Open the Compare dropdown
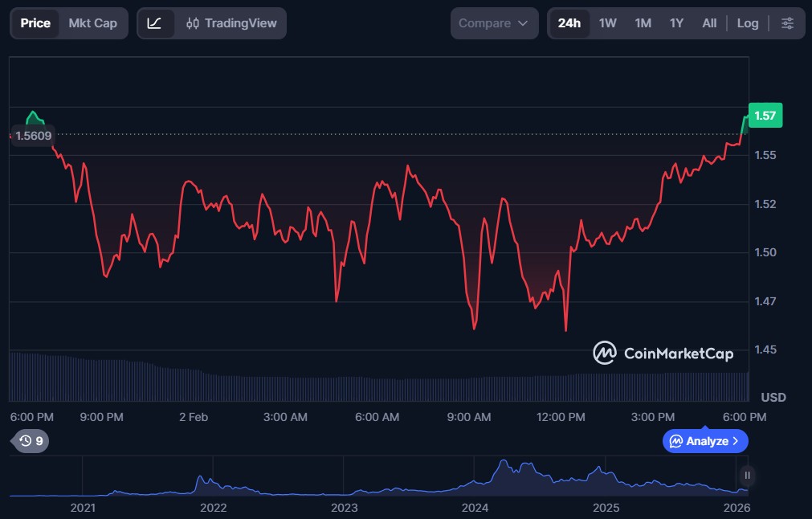Image resolution: width=812 pixels, height=519 pixels. tap(493, 23)
